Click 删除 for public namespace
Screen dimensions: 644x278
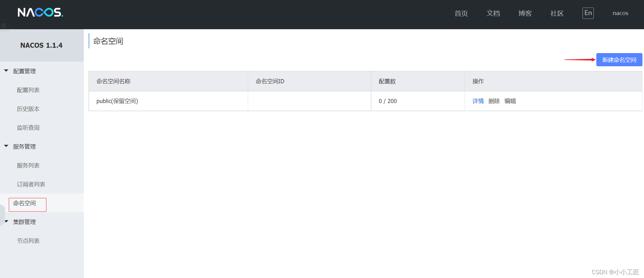[x=494, y=101]
